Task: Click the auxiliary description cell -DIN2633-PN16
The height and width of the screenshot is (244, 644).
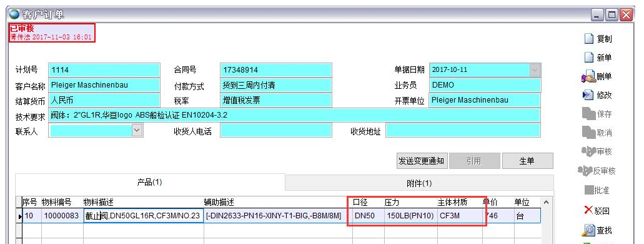Action: click(x=278, y=216)
